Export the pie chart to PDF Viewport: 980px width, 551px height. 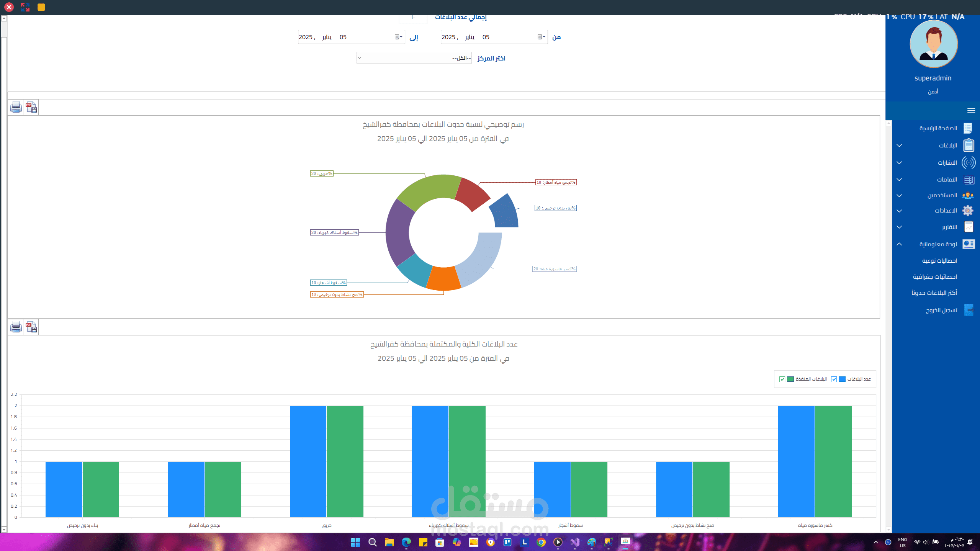pyautogui.click(x=31, y=107)
